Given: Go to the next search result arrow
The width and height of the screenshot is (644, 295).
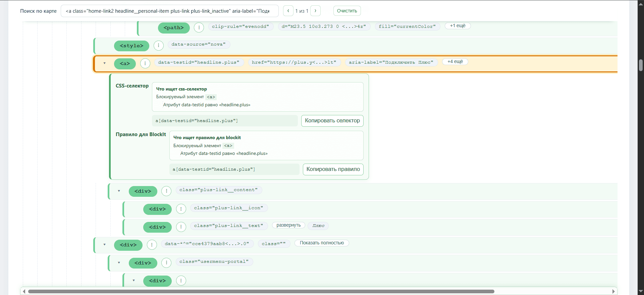Looking at the screenshot, I should pyautogui.click(x=315, y=11).
